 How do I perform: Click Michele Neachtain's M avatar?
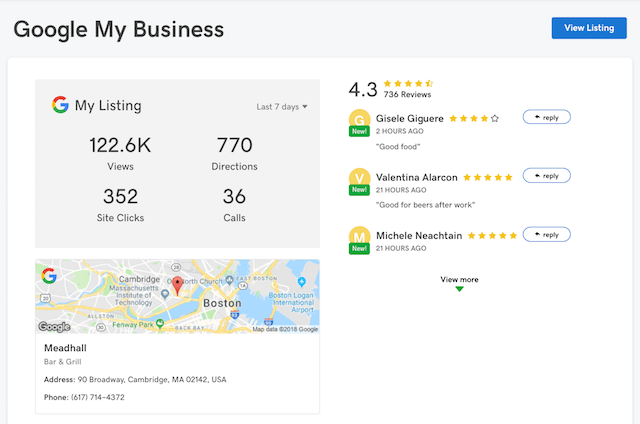[x=359, y=235]
